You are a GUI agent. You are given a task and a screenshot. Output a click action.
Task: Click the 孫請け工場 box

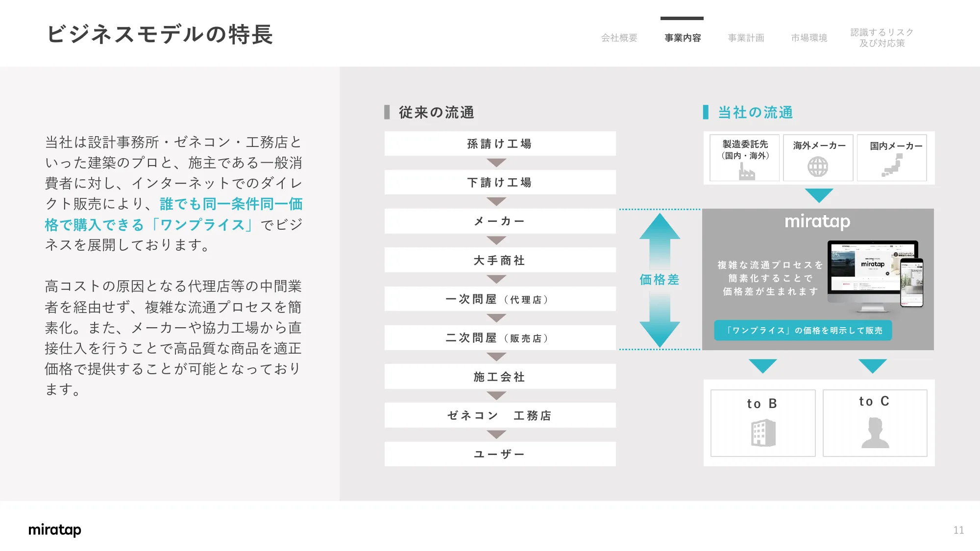point(500,144)
